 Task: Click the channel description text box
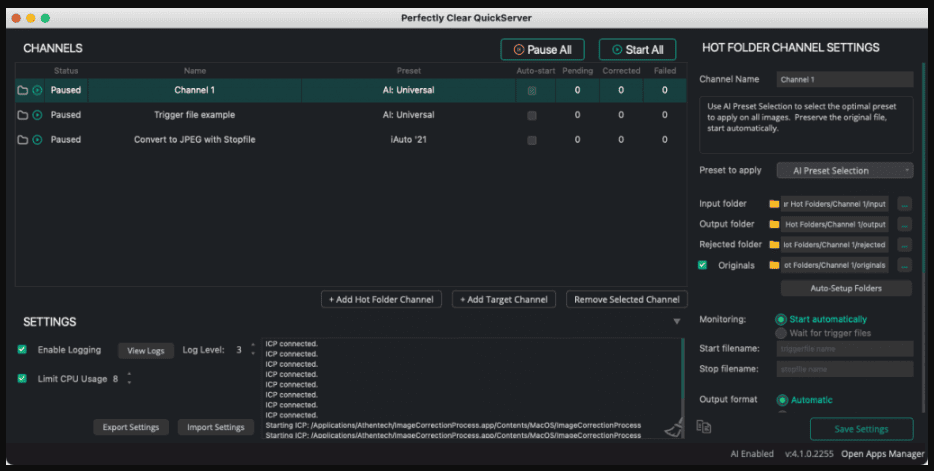point(806,125)
